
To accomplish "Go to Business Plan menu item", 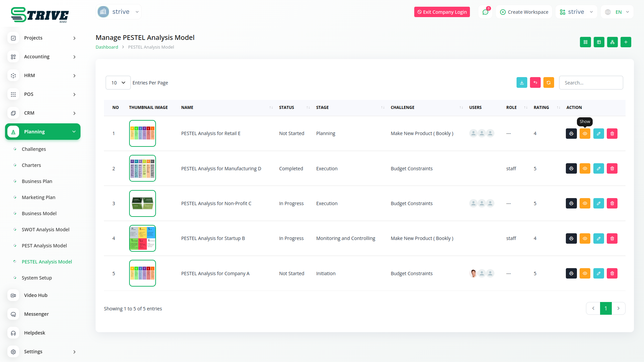I will [x=37, y=181].
